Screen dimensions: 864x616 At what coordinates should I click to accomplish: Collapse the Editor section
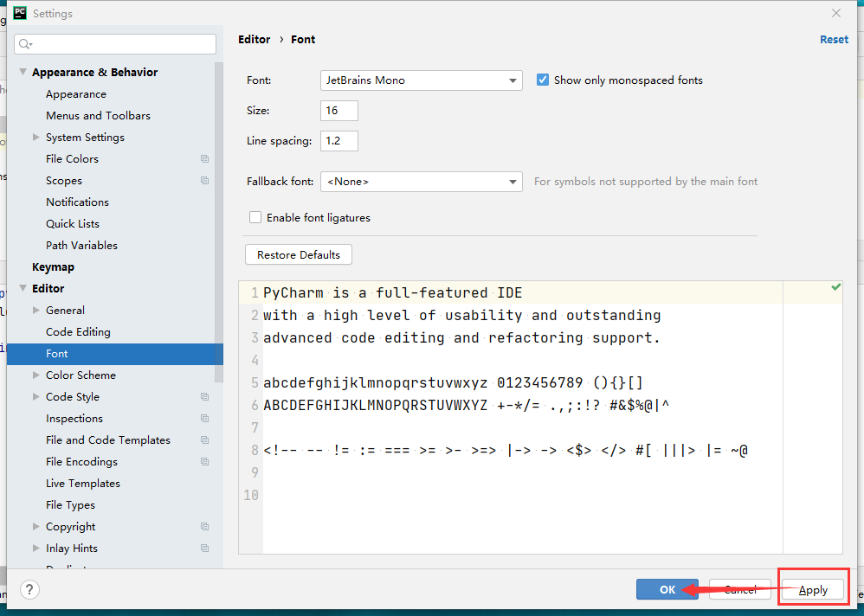pyautogui.click(x=23, y=288)
